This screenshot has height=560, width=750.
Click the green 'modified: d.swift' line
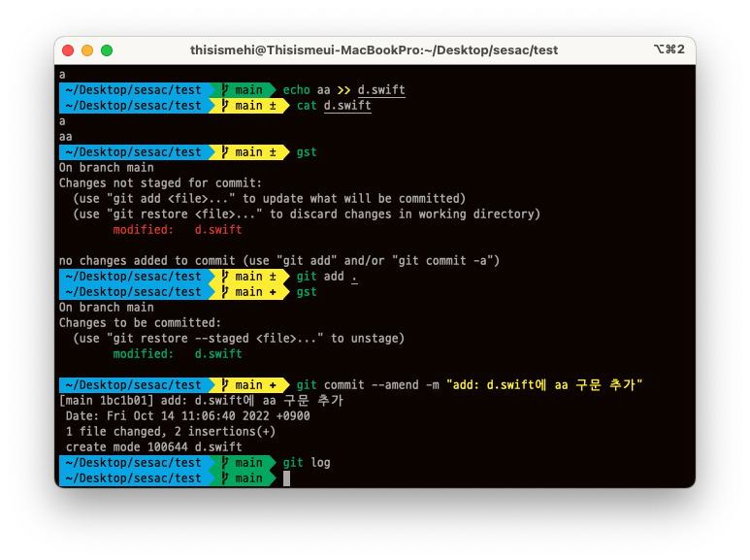click(178, 354)
